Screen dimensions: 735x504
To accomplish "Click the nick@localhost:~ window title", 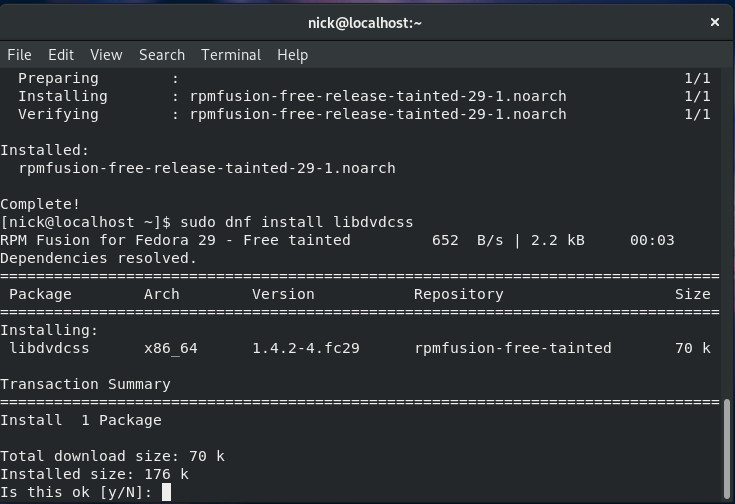I will (365, 23).
